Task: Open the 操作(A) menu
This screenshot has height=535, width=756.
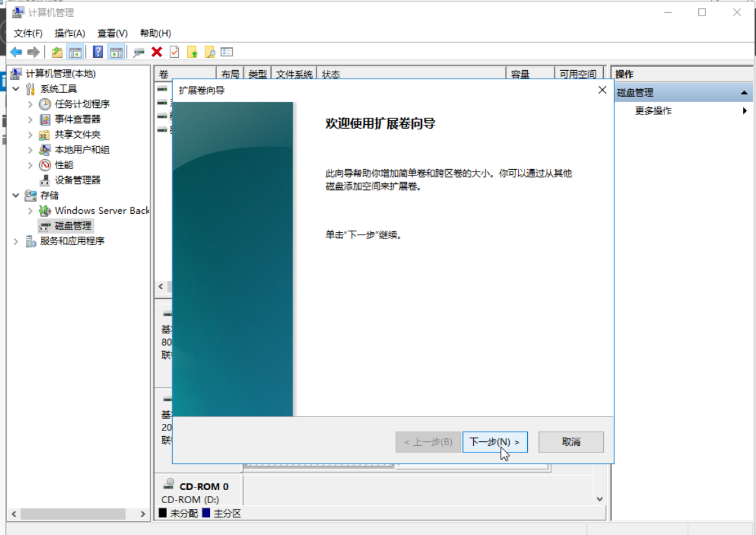Action: [70, 33]
